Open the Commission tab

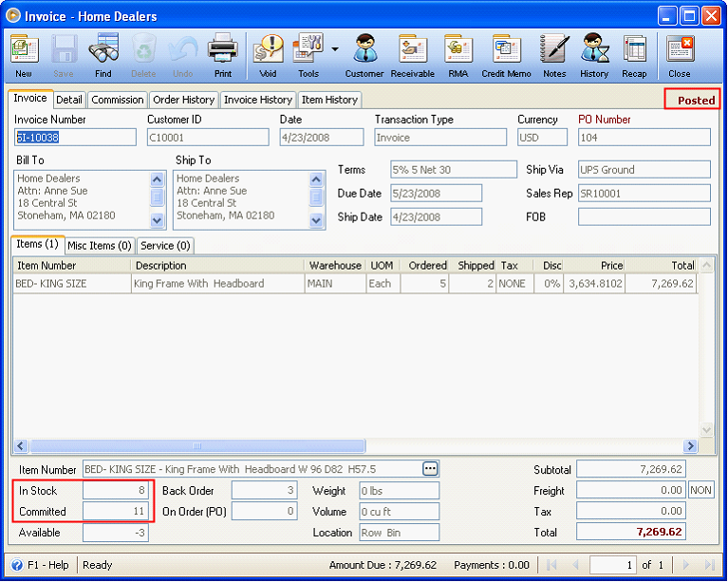point(118,100)
